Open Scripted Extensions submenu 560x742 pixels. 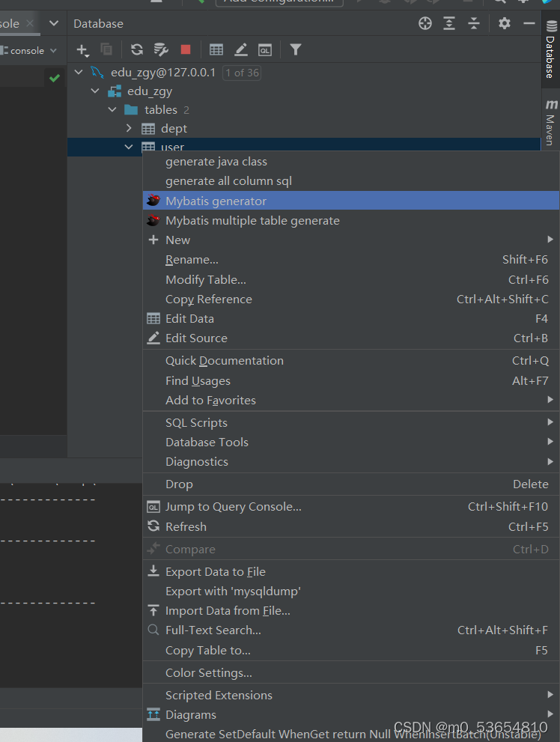(x=351, y=695)
